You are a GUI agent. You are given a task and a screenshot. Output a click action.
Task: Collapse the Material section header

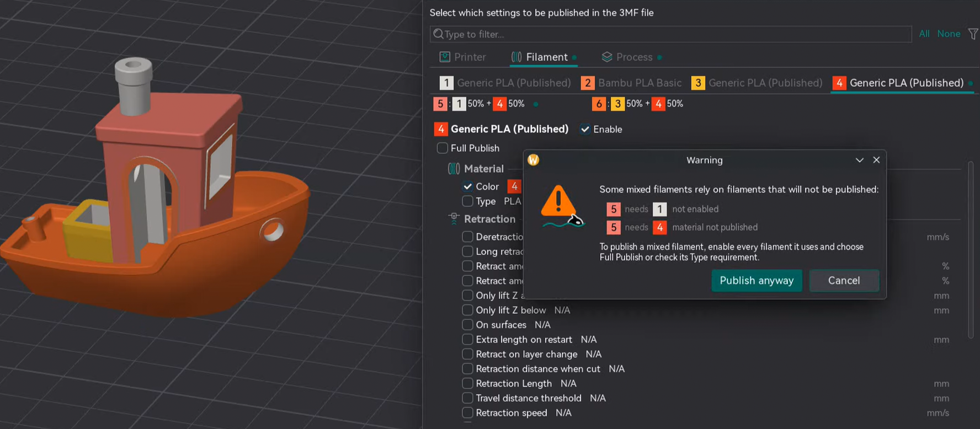pos(483,169)
